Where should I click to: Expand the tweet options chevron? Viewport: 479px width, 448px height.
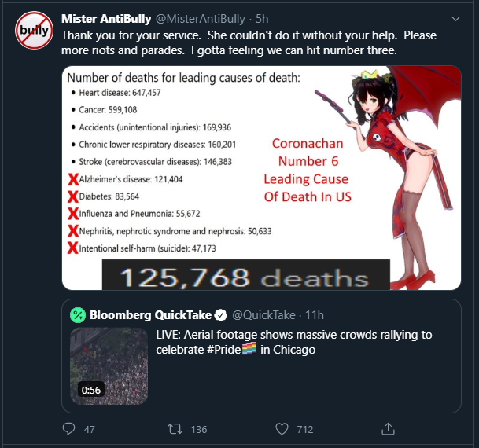point(455,19)
